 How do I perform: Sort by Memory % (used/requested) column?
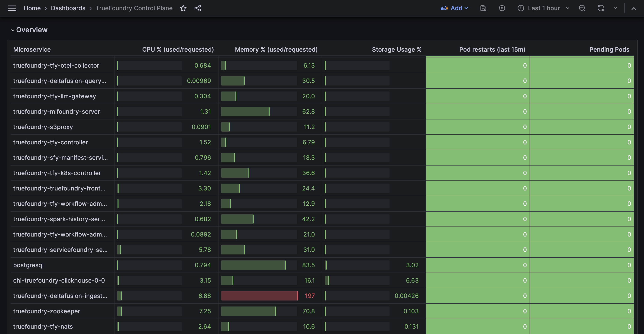point(276,49)
